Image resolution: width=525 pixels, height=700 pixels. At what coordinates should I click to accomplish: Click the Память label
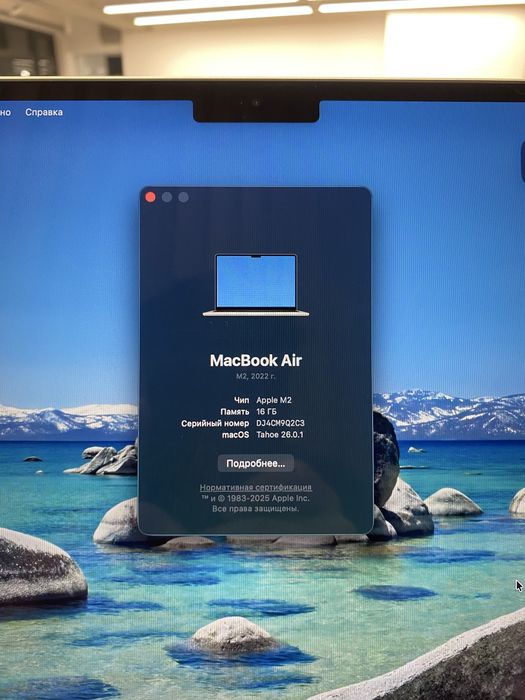click(x=235, y=412)
